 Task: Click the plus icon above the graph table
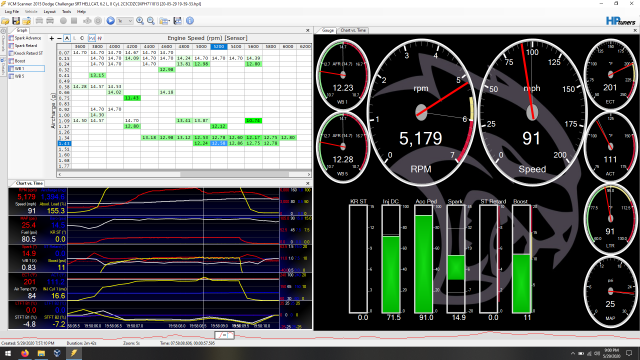tap(51, 38)
